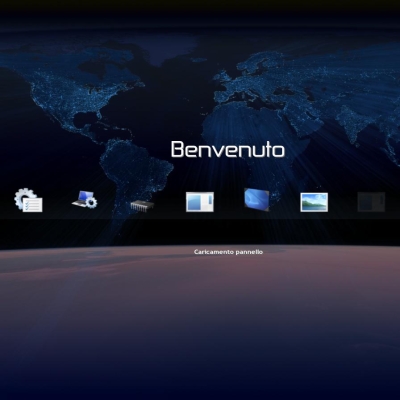Viewport: 400px width, 400px height.
Task: Click the laptop with gear icon
Action: click(x=85, y=199)
